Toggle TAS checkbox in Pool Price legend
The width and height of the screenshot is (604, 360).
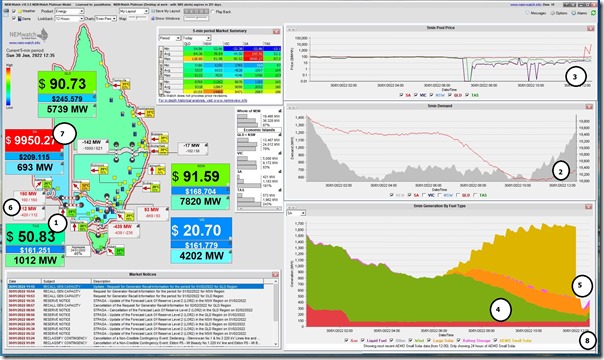[467, 95]
